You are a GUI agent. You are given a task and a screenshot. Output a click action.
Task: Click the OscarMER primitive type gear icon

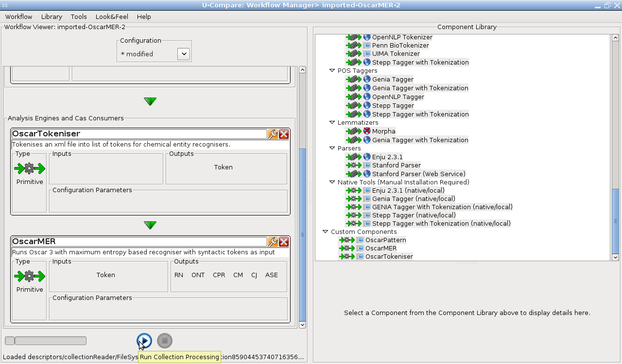[x=30, y=277]
